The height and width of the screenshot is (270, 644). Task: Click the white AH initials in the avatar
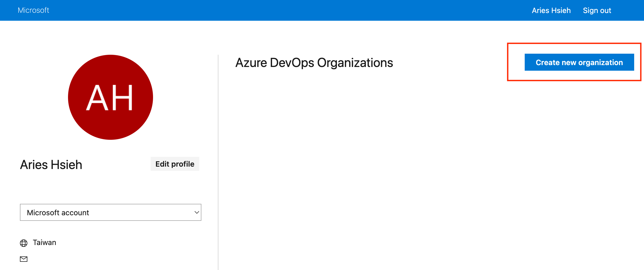point(109,97)
